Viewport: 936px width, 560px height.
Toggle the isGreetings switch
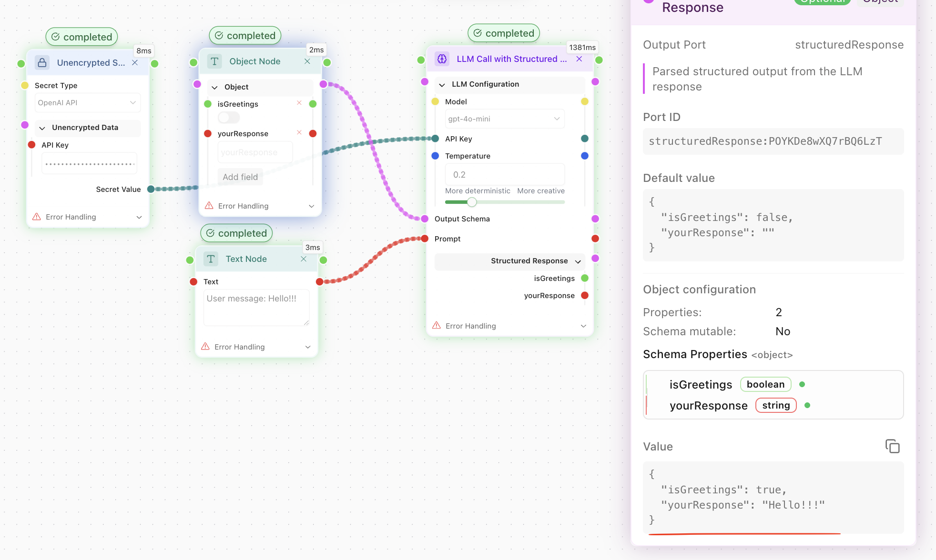click(x=229, y=118)
